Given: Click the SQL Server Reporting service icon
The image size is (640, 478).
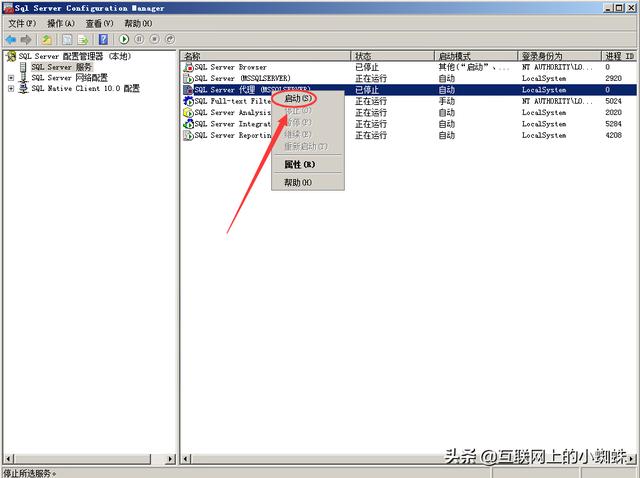Looking at the screenshot, I should click(x=188, y=135).
